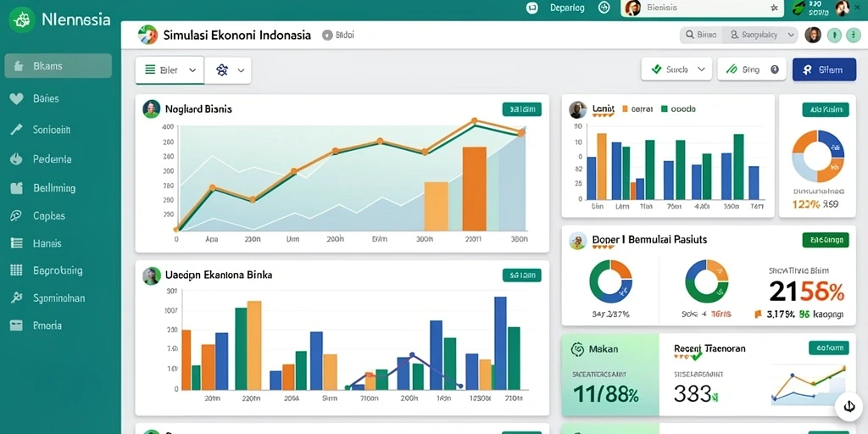Click the green leaf icon in top bar

point(798,8)
